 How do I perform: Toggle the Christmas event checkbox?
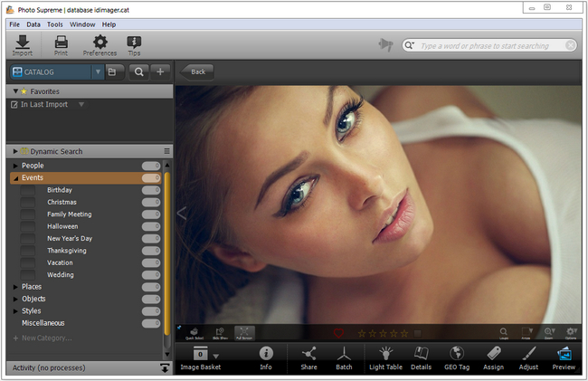[28, 202]
